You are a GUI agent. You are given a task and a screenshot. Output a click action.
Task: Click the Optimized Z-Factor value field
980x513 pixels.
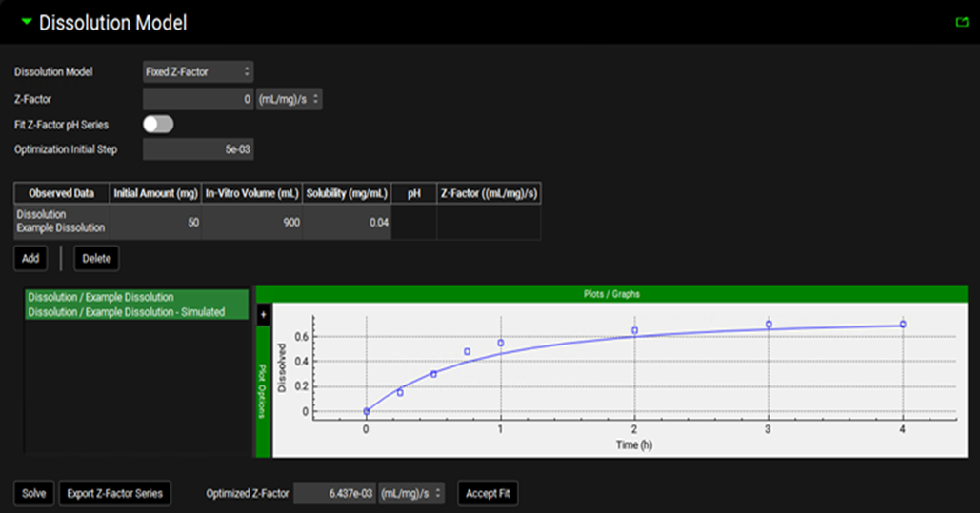tap(333, 493)
